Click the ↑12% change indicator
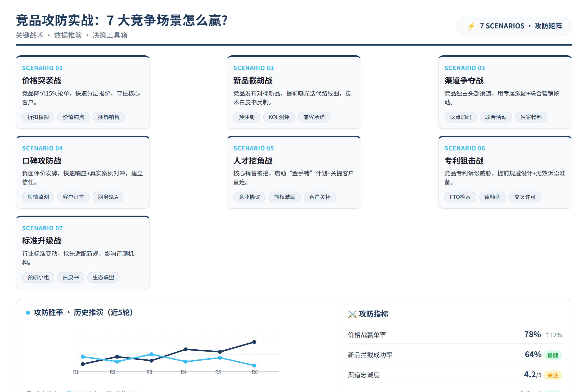Viewport: 588px width, 392px height. 553,335
